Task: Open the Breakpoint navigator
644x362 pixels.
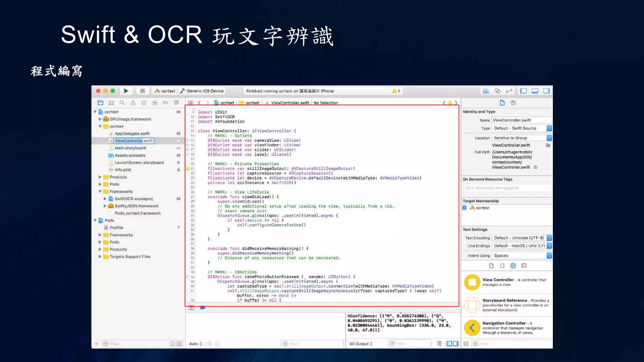Action: [165, 103]
